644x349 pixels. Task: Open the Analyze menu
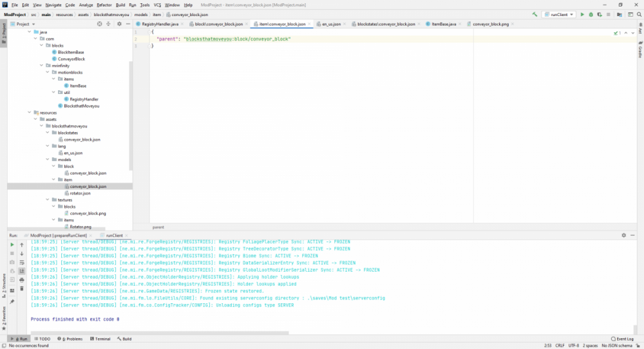click(x=86, y=5)
